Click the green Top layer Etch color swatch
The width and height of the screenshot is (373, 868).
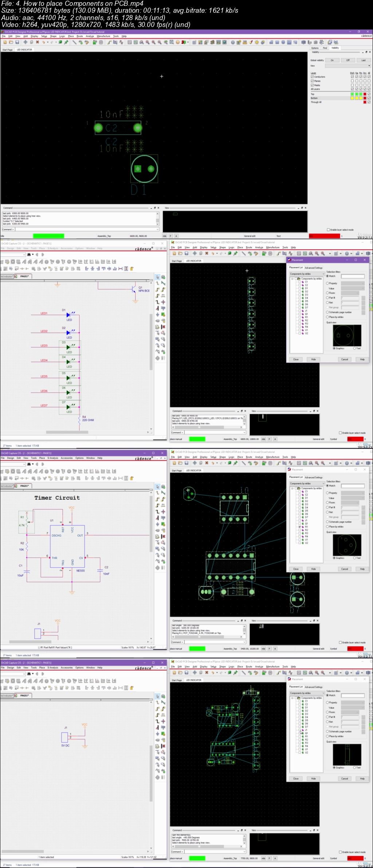(x=352, y=94)
